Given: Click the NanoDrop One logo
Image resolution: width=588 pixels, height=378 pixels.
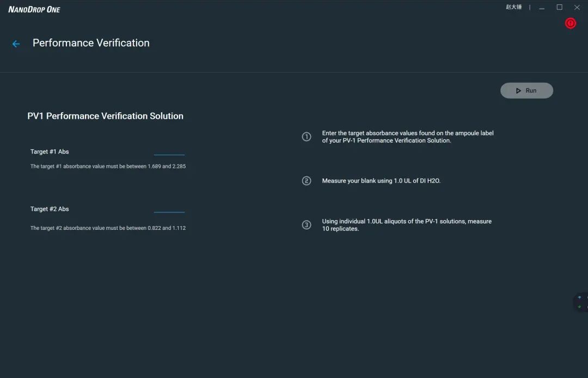Looking at the screenshot, I should (34, 9).
